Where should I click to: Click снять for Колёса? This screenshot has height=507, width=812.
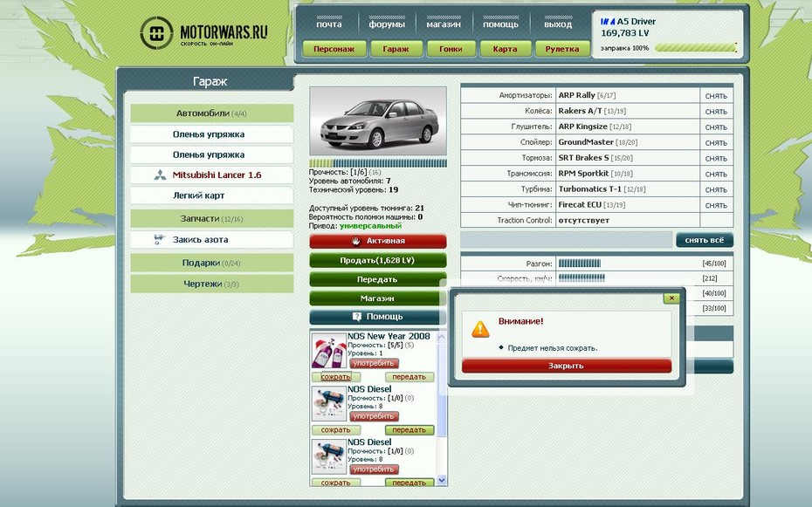[x=716, y=111]
